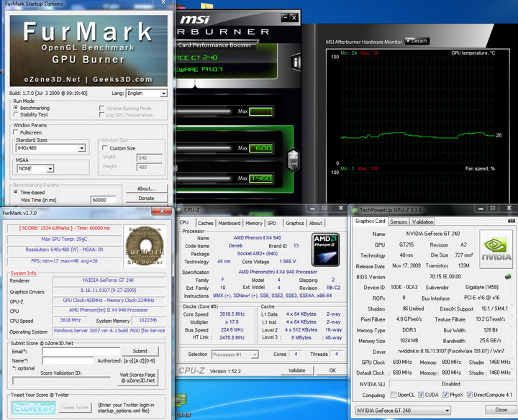Screen dimensions: 518x420
Task: Open the Standard Sizes 640x480 dropdown
Action: (50, 148)
